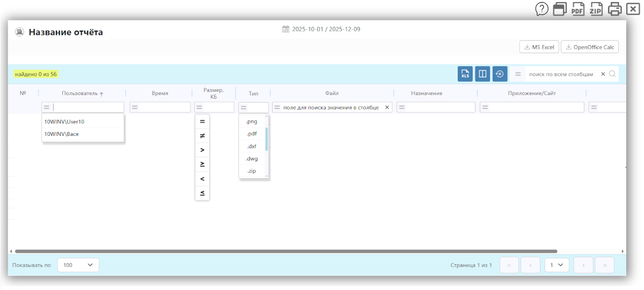Screen dimensions: 644x290
Task: Select 10WINV\User10 from user suggestions
Action: pyautogui.click(x=64, y=121)
